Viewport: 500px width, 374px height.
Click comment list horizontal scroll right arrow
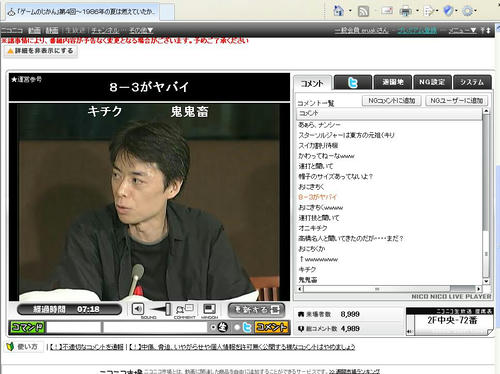tap(479, 289)
